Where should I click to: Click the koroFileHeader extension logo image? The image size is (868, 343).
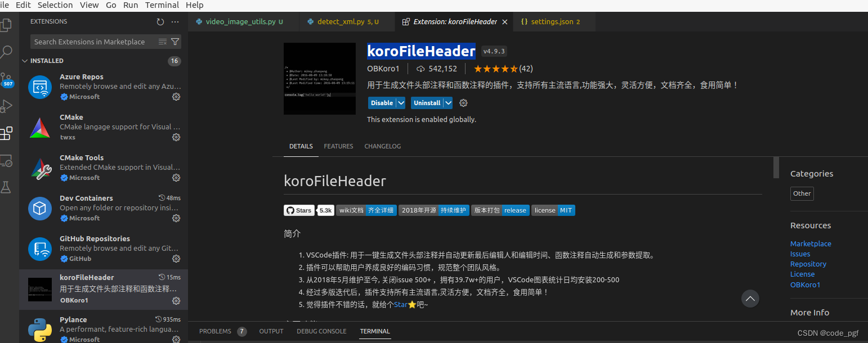click(x=320, y=79)
